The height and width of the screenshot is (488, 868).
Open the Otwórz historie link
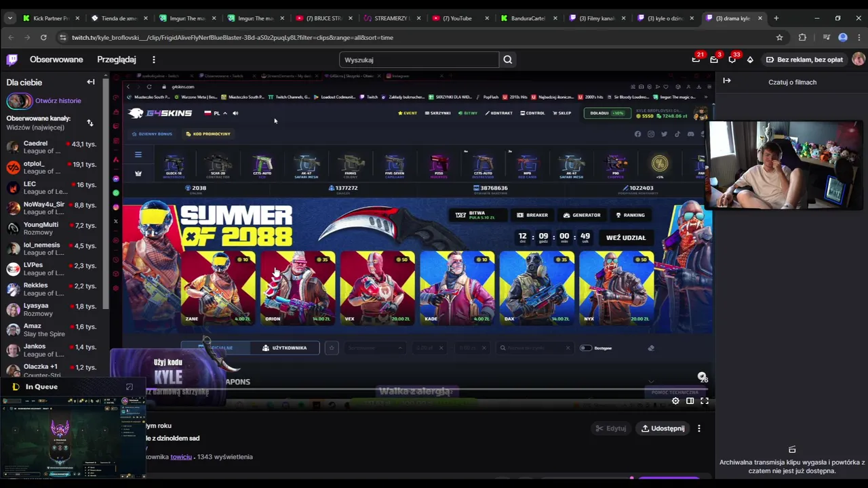(x=58, y=101)
